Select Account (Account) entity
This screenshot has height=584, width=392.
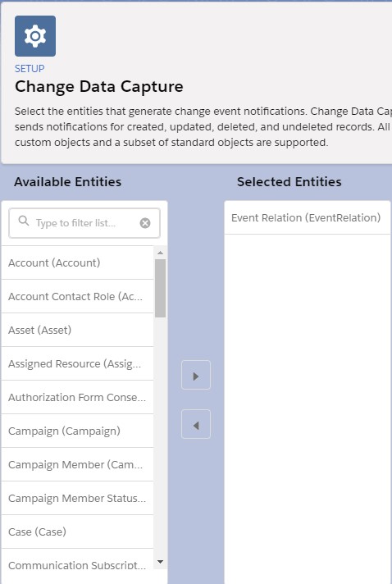[x=77, y=262]
